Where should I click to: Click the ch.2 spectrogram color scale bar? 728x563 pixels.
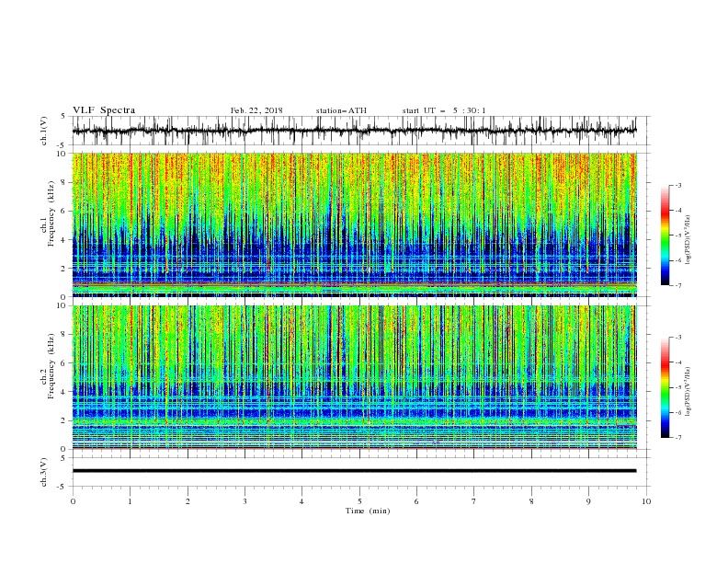[x=665, y=387]
